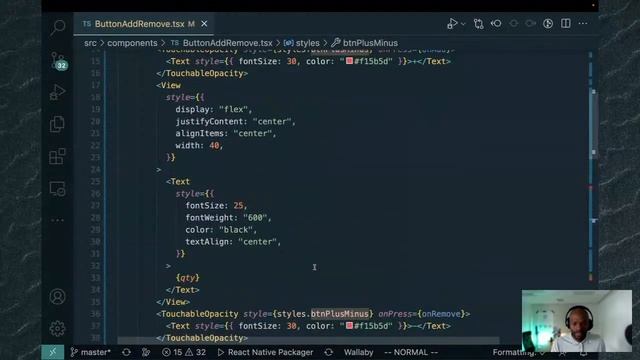640x360 pixels.
Task: Open the src breadcrumb
Action: tap(90, 43)
